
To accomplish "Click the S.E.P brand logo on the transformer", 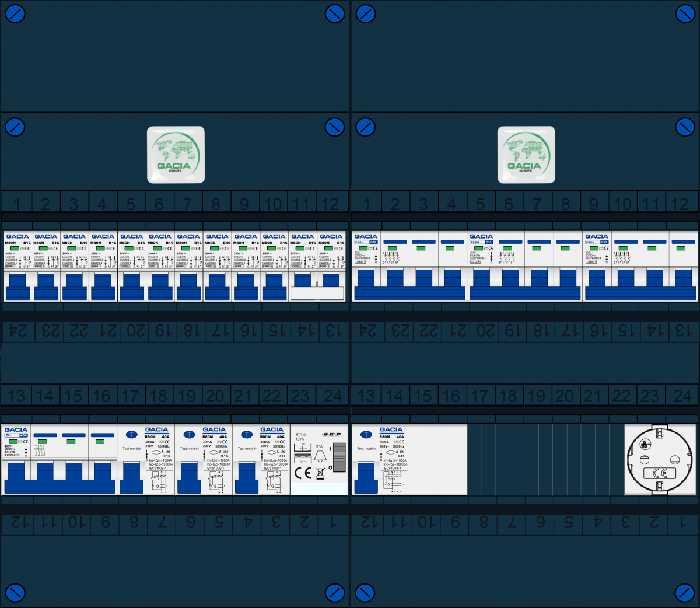I will 332,435.
